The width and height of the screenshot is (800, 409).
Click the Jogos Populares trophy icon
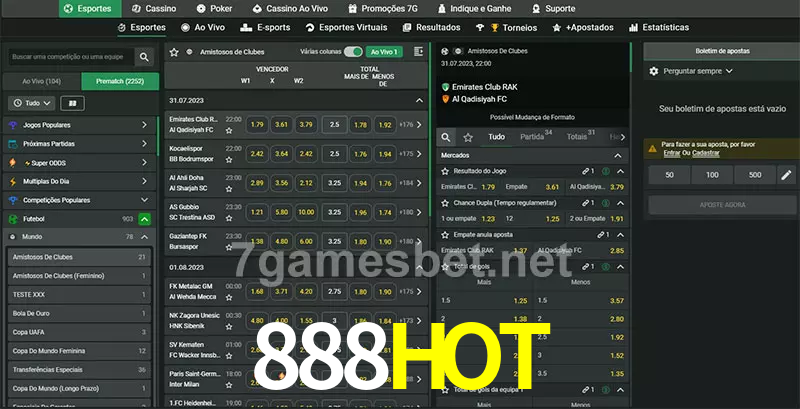point(13,125)
